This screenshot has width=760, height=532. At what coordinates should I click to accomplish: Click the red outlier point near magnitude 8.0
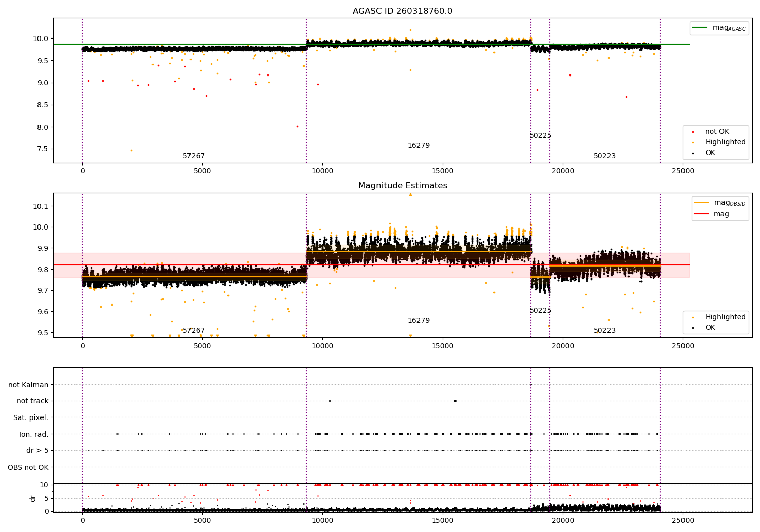click(x=297, y=126)
